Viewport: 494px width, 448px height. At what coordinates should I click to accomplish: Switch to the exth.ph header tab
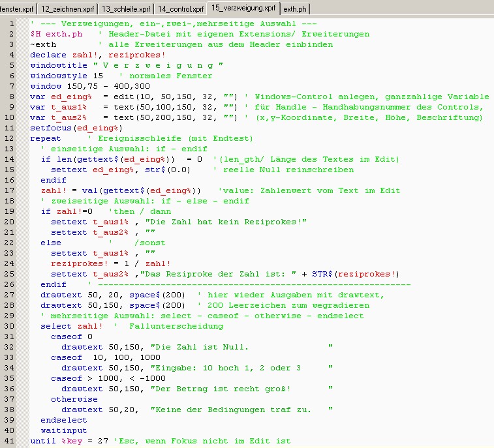(294, 8)
